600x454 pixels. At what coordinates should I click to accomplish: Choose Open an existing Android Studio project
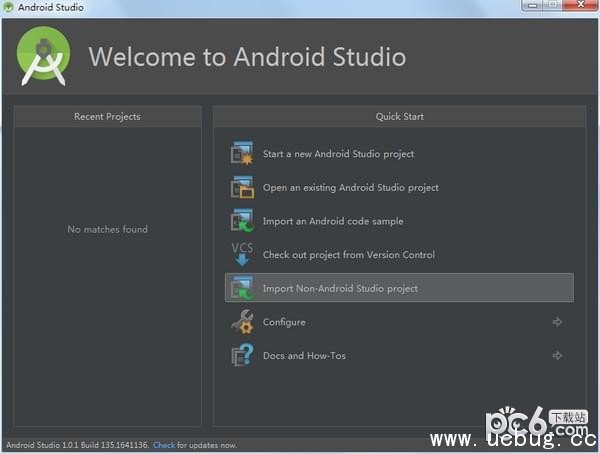(x=351, y=188)
